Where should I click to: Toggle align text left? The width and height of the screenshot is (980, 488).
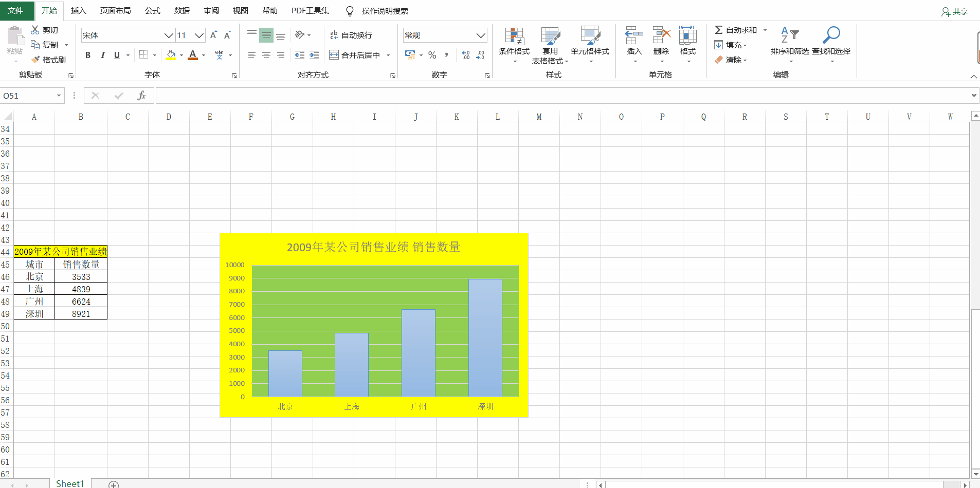252,55
